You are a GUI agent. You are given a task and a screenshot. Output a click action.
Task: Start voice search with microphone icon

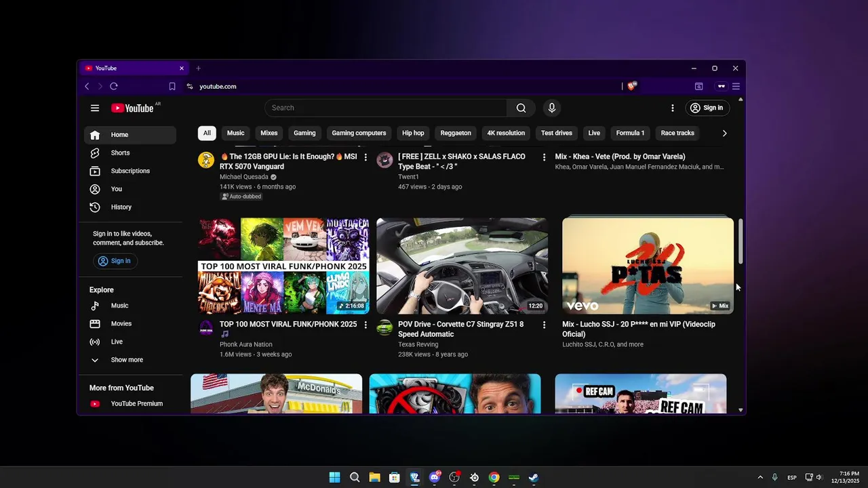point(552,108)
